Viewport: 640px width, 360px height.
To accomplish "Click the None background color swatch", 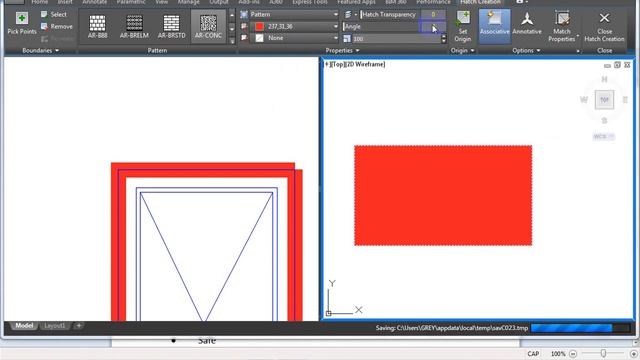I will point(259,38).
